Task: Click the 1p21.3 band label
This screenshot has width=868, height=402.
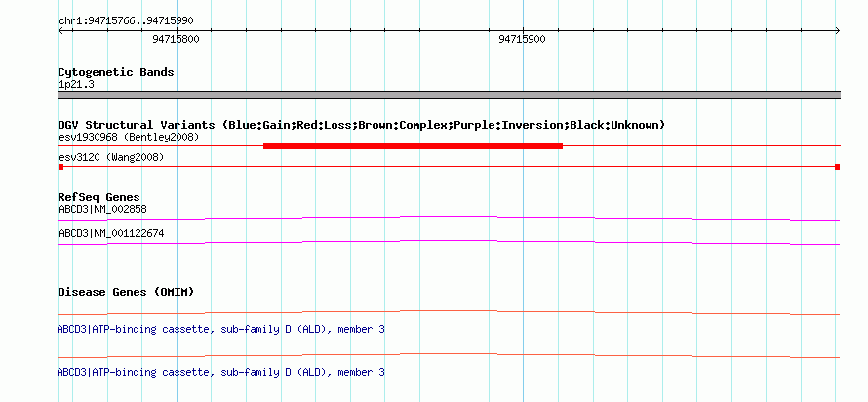Action: [76, 85]
